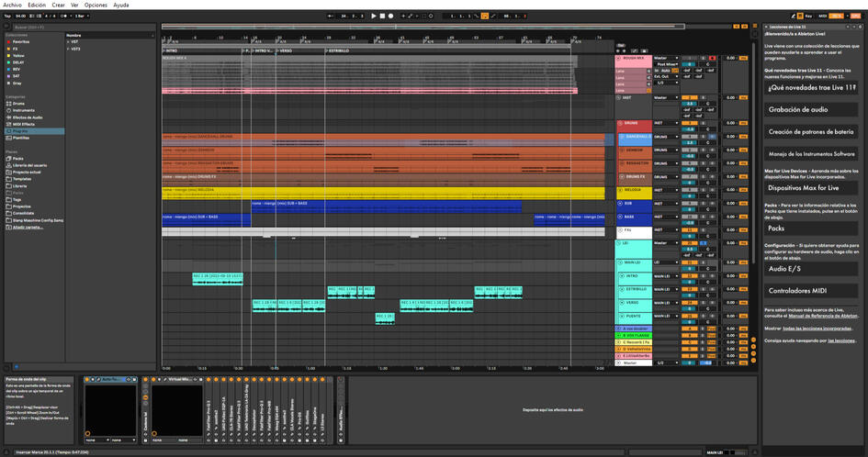
Task: Activate device on/off of first rack device
Action: coord(87,380)
